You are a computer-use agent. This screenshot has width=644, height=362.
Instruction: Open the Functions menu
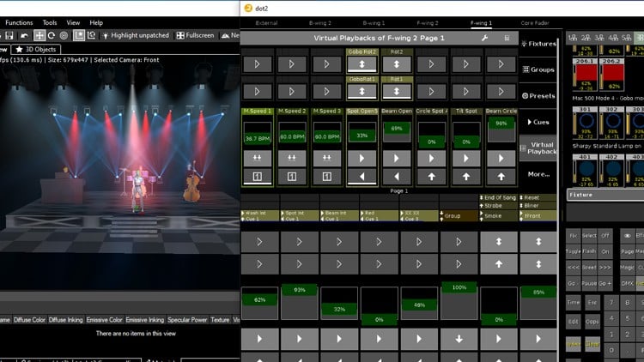coord(19,22)
